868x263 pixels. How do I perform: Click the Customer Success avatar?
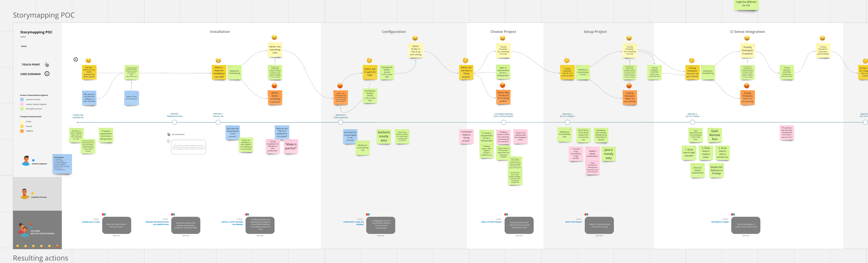(x=25, y=194)
